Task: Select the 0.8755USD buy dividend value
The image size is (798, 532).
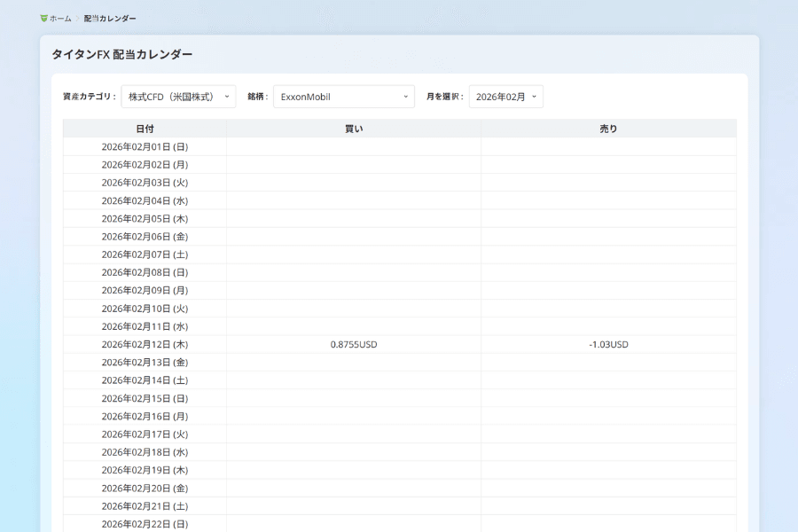Action: 354,345
